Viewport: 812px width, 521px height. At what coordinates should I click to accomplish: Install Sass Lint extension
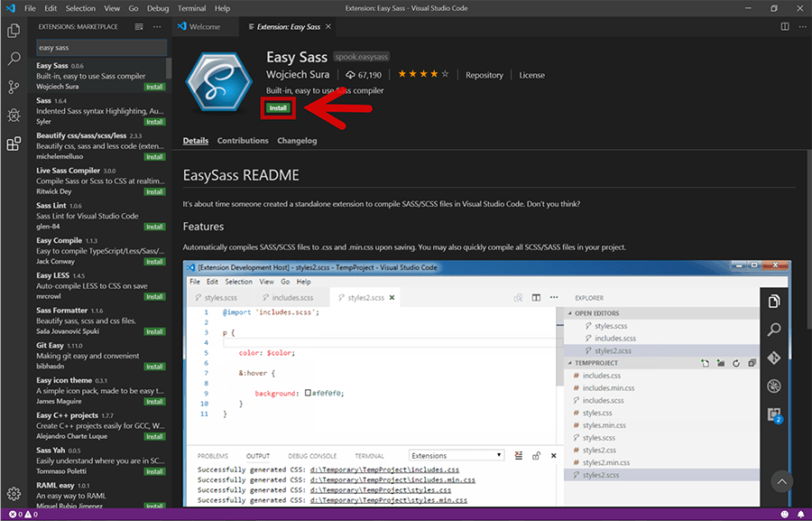tap(154, 227)
